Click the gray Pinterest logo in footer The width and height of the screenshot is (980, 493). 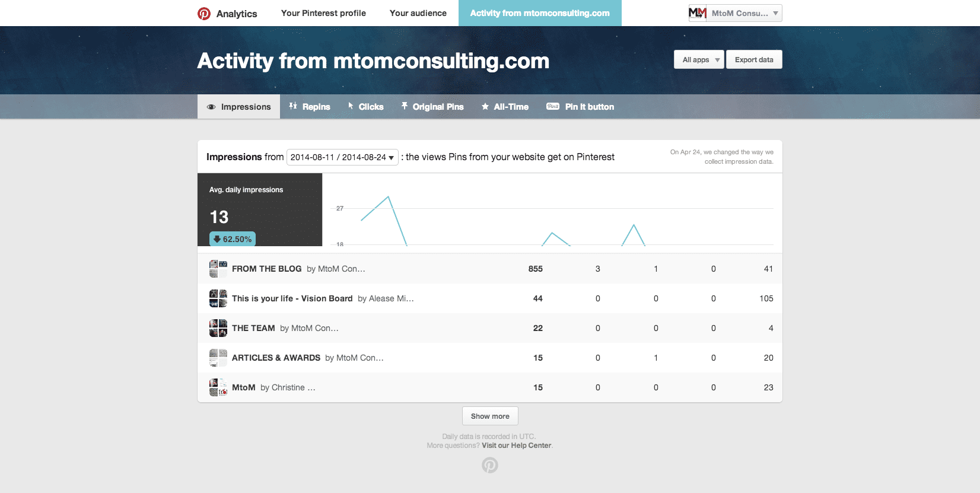tap(490, 465)
